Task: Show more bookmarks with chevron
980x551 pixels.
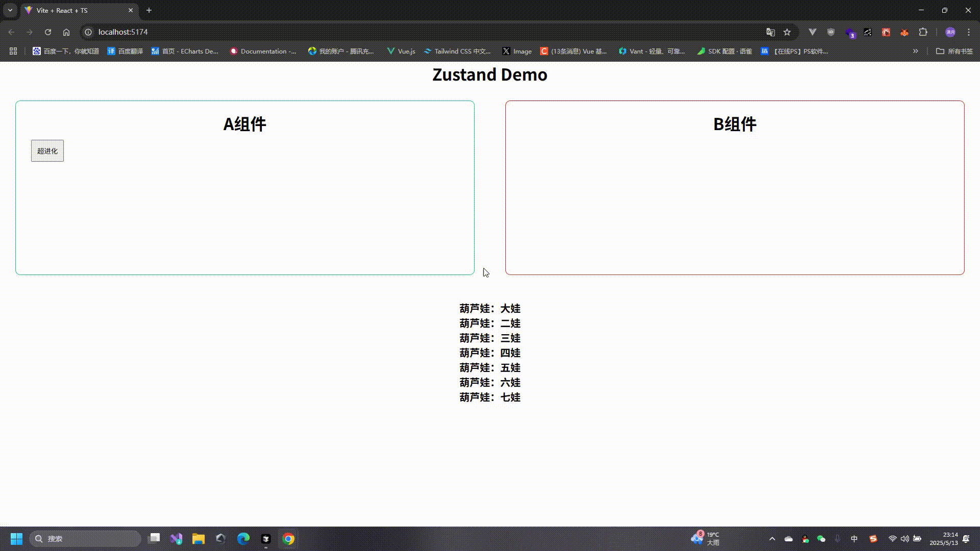Action: coord(916,51)
